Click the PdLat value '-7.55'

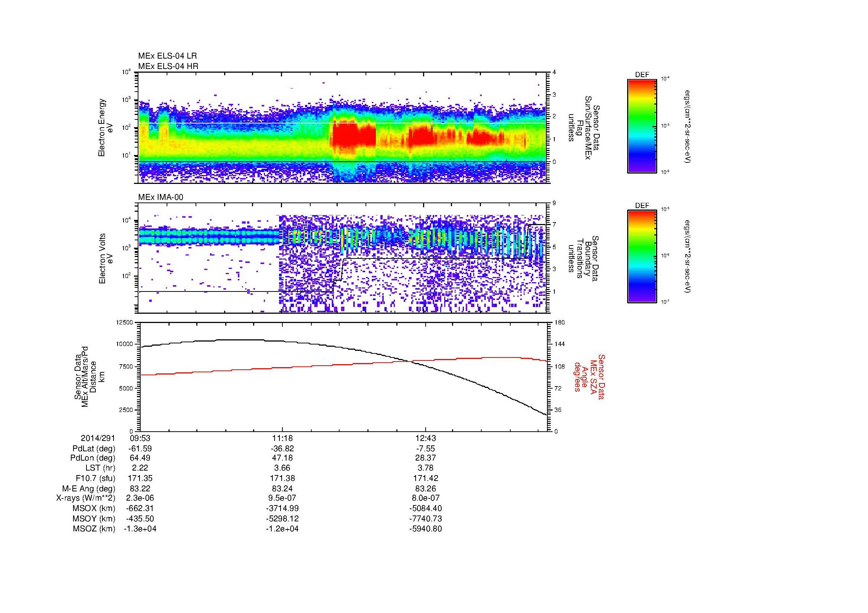pos(426,449)
